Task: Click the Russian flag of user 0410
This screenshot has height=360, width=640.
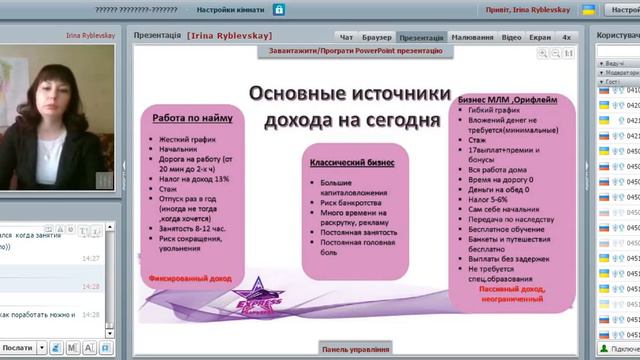Action: [x=604, y=91]
